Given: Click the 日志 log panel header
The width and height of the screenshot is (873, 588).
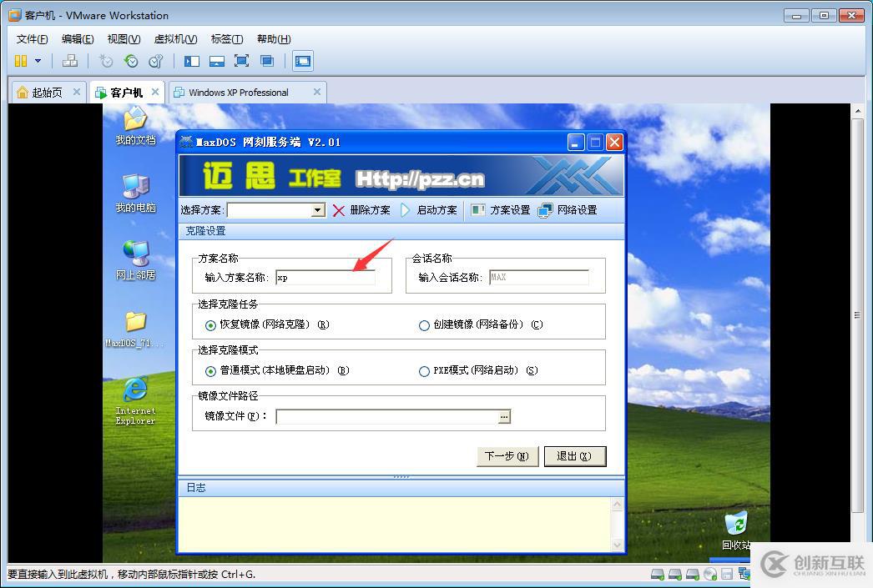Looking at the screenshot, I should click(x=401, y=487).
